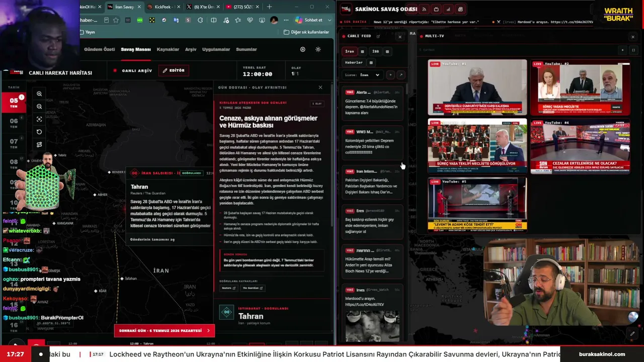This screenshot has height=362, width=644.
Task: Open the Sunumlar nav item
Action: 247,49
